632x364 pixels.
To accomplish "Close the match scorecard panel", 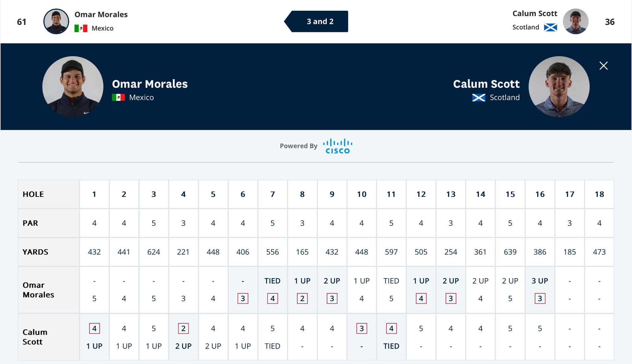I will click(604, 66).
